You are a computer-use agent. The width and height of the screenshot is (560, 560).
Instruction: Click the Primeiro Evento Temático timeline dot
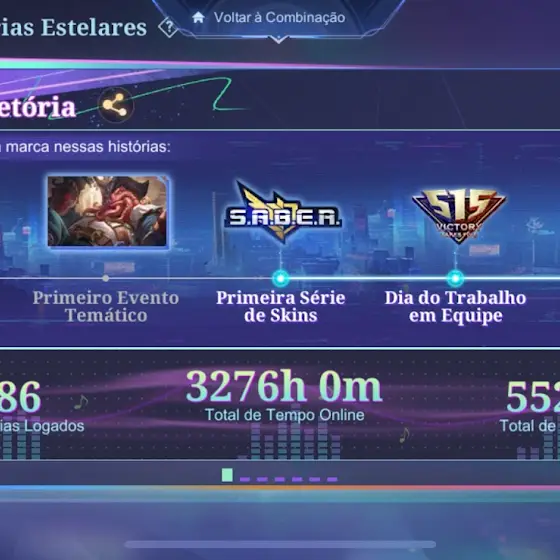pyautogui.click(x=105, y=278)
